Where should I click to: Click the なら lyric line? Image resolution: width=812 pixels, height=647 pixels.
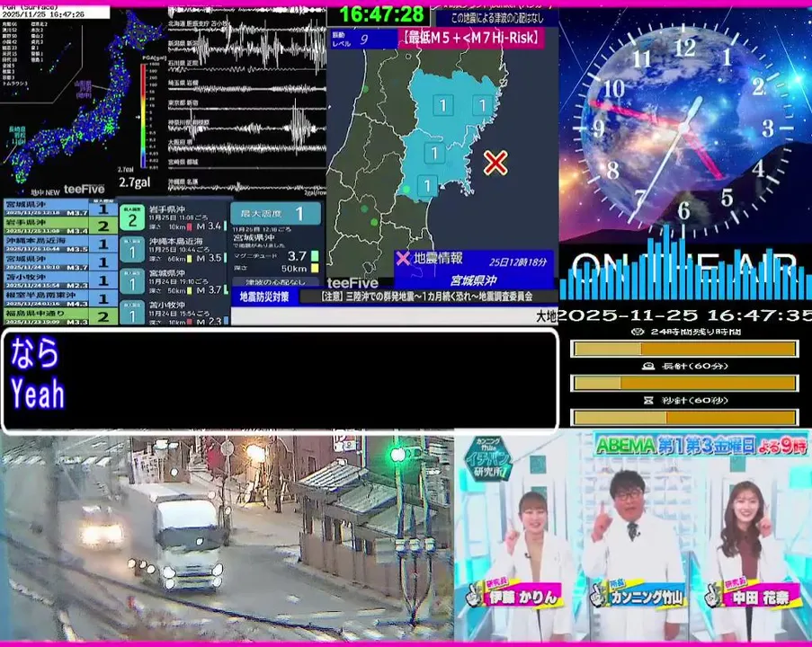pos(34,353)
